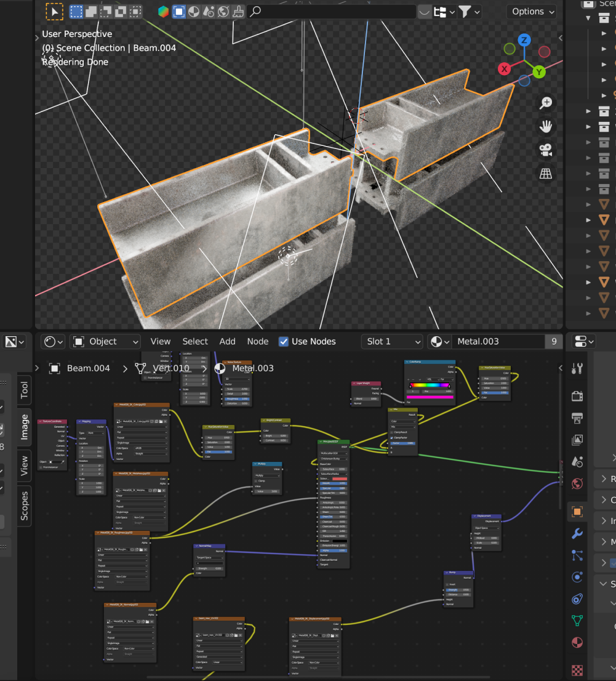Open the Tool properties tab with wrench-screwdriver icon
Image resolution: width=616 pixels, height=681 pixels.
click(x=577, y=369)
